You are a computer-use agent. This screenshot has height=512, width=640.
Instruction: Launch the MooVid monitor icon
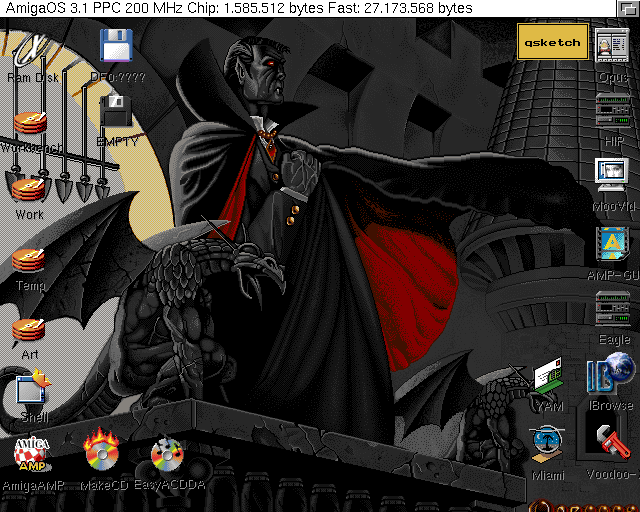[611, 175]
